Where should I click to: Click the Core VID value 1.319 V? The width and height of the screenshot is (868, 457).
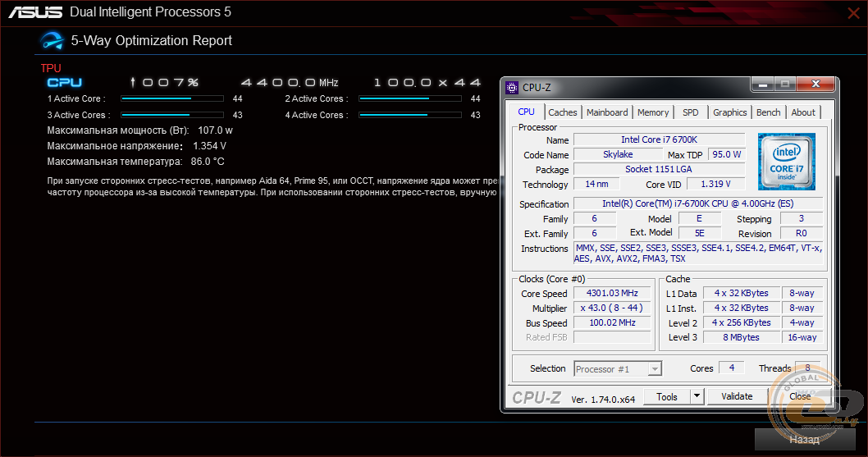pos(715,184)
